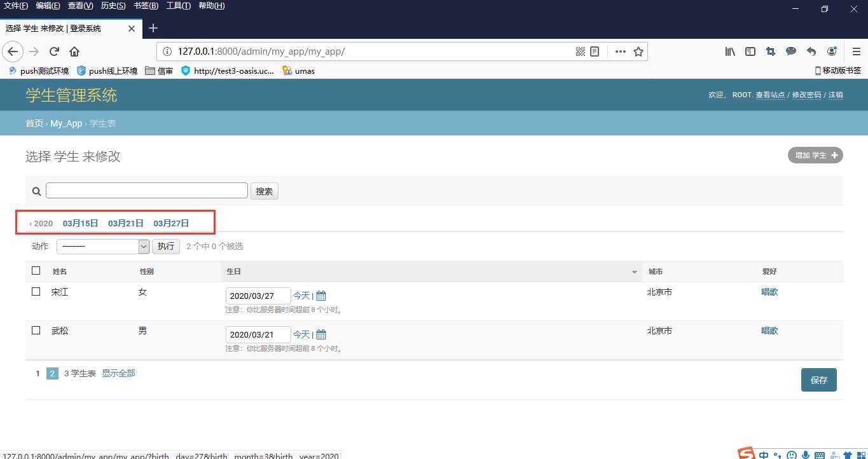Open the chat bubble toolbar extension
868x459 pixels.
(x=791, y=51)
